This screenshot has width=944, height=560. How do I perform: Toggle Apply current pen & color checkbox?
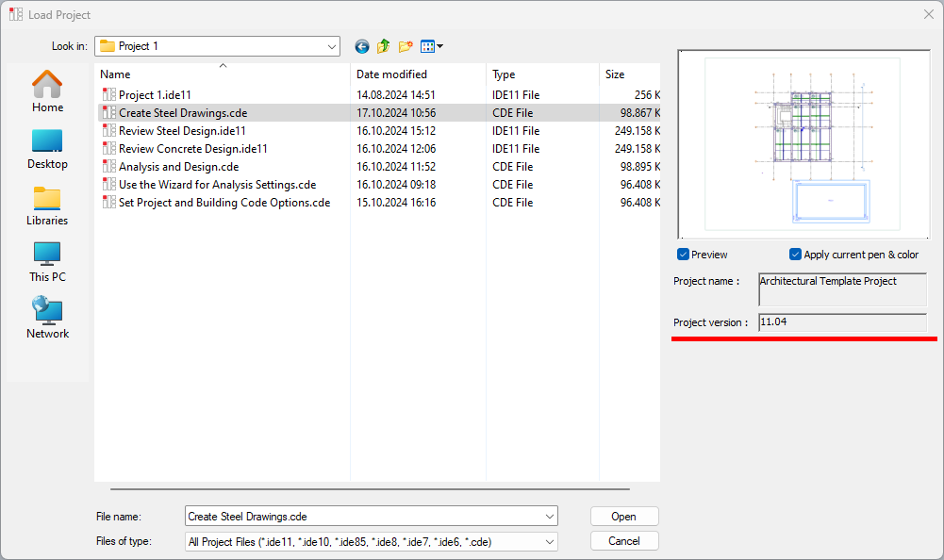pyautogui.click(x=796, y=255)
